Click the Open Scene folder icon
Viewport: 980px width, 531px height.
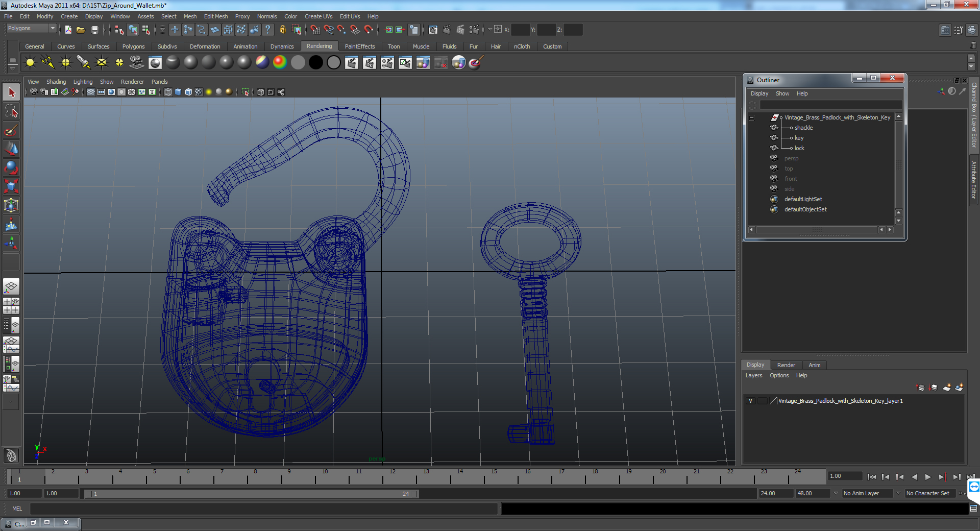click(81, 30)
